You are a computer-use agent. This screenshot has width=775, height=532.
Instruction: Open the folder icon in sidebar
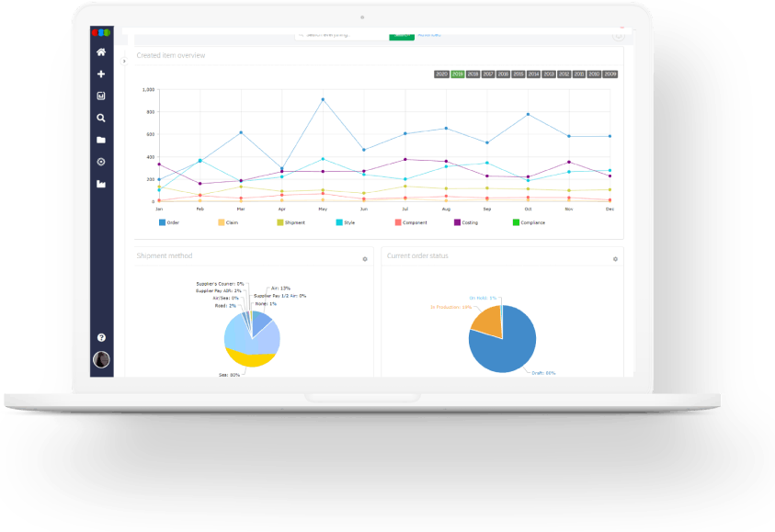(101, 140)
